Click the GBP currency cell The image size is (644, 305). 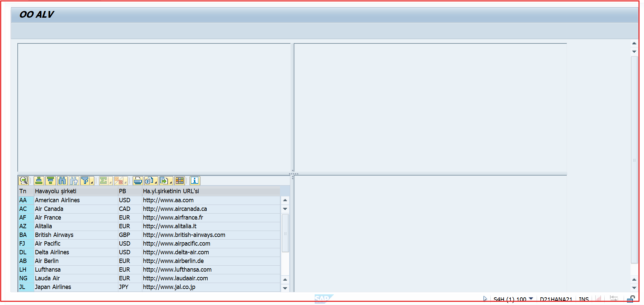coord(130,235)
